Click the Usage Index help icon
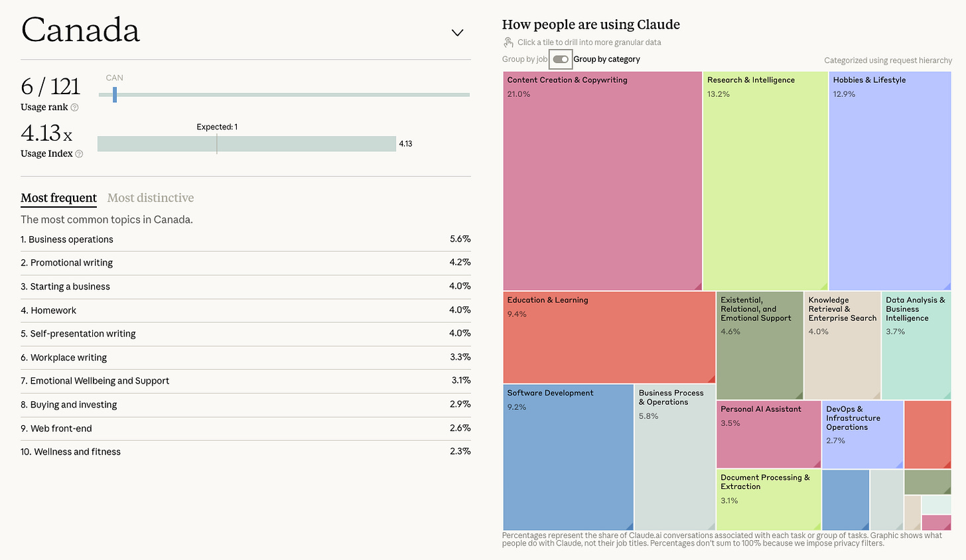Image resolution: width=966 pixels, height=560 pixels. click(x=79, y=154)
